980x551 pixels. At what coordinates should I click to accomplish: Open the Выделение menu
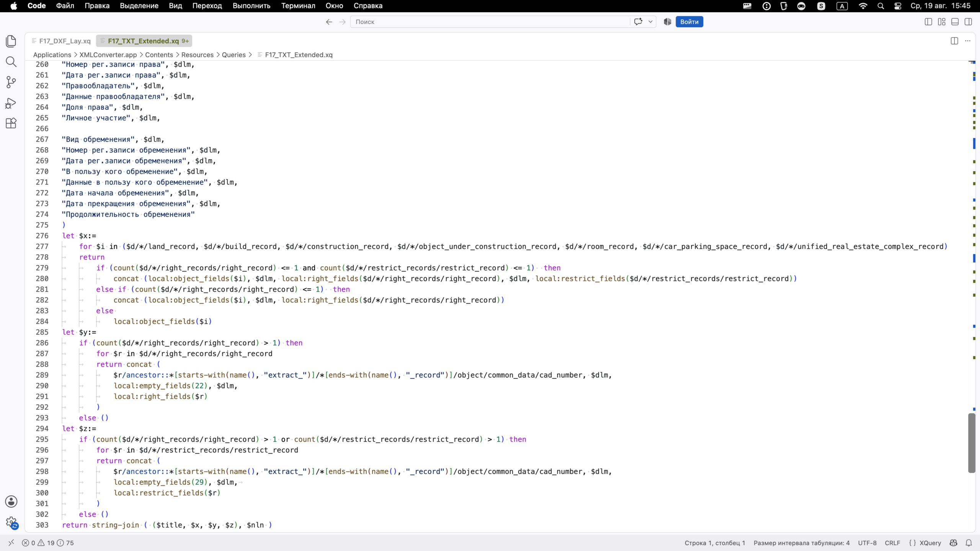[139, 6]
